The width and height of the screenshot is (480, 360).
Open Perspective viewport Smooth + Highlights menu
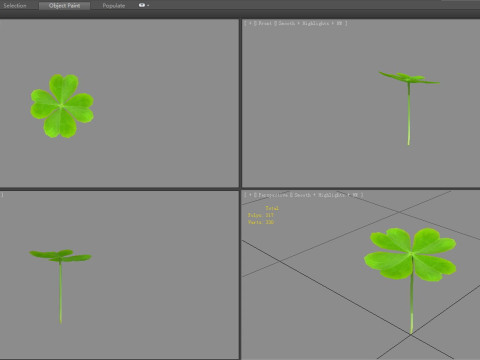(326, 195)
